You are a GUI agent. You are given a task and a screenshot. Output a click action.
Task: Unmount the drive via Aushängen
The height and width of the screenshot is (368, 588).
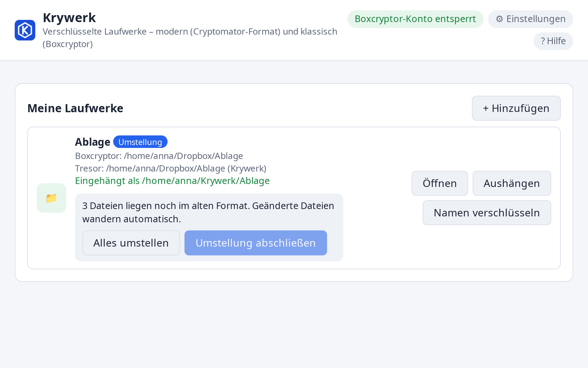(x=512, y=183)
